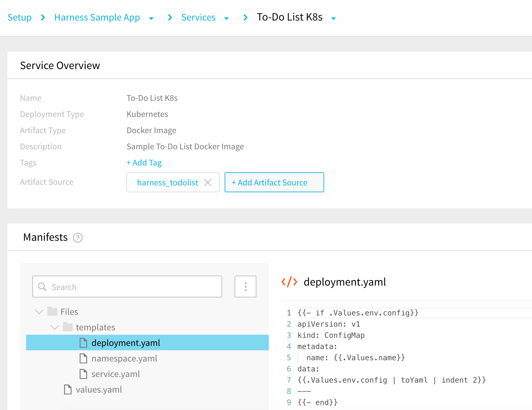Click the toYaml indent 2 code line
This screenshot has height=410, width=532.
tap(392, 380)
